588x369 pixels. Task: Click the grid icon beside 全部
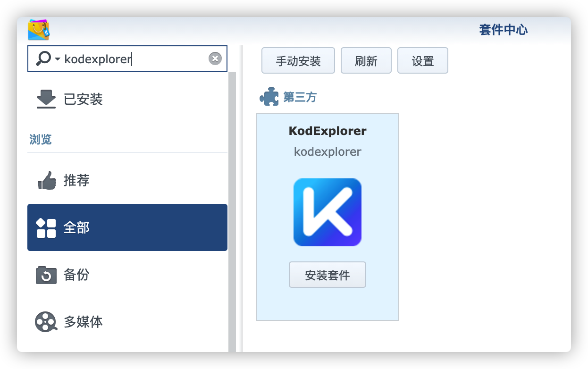point(46,228)
